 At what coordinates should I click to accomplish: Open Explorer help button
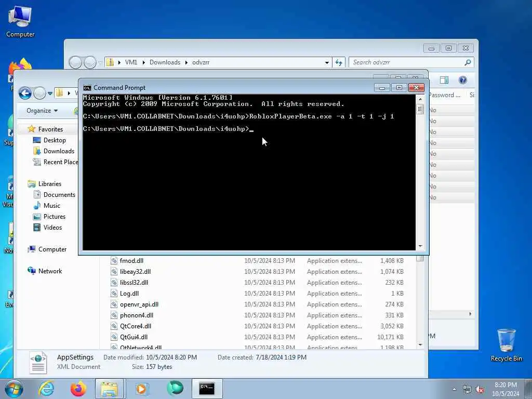[463, 80]
